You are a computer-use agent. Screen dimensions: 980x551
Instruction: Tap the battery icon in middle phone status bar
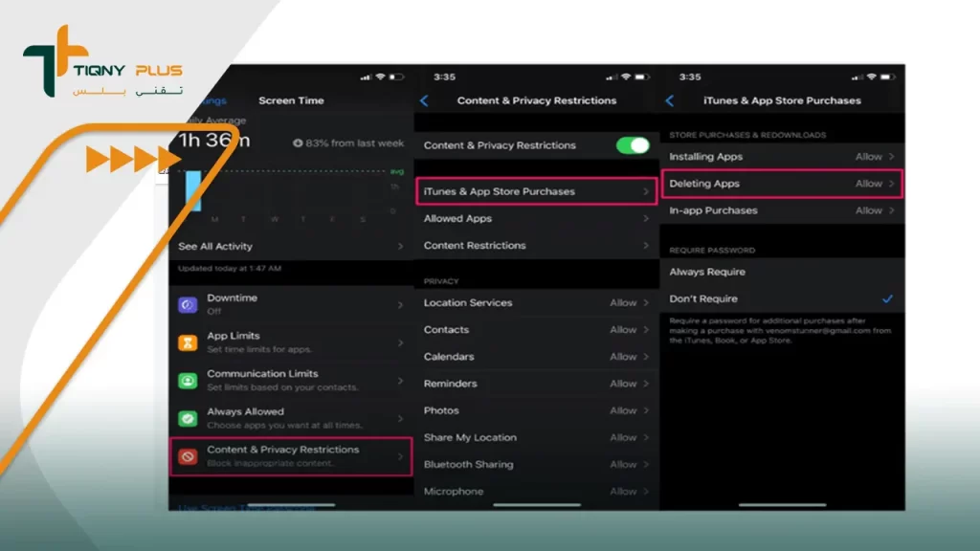tap(642, 77)
